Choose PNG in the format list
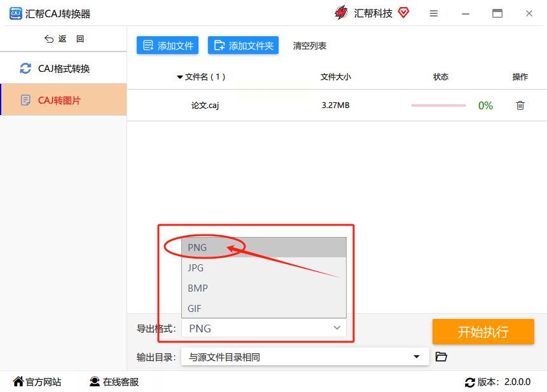 pos(264,247)
